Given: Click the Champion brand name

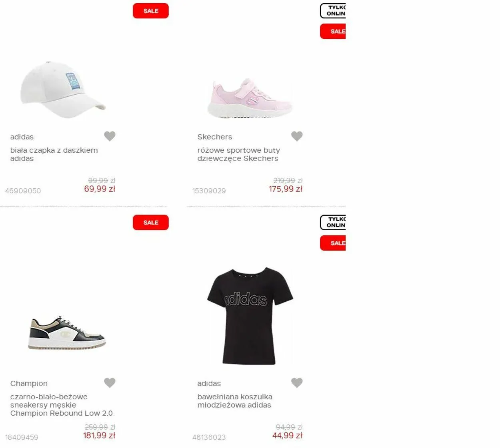Looking at the screenshot, I should pos(29,383).
